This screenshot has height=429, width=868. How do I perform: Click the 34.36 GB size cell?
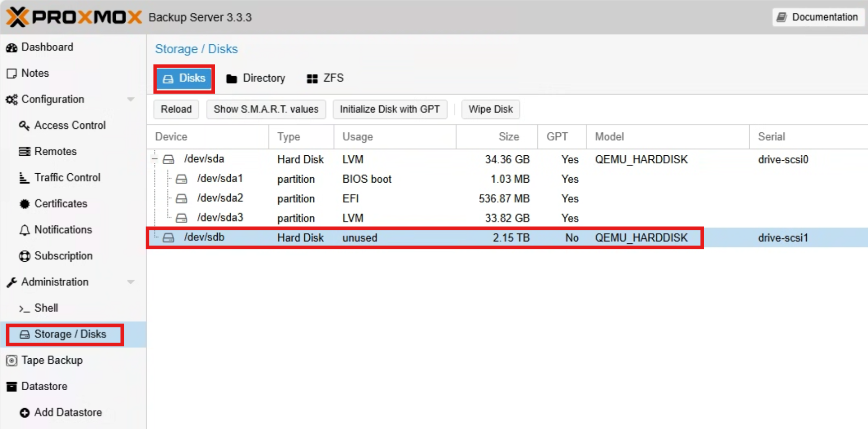[508, 160]
